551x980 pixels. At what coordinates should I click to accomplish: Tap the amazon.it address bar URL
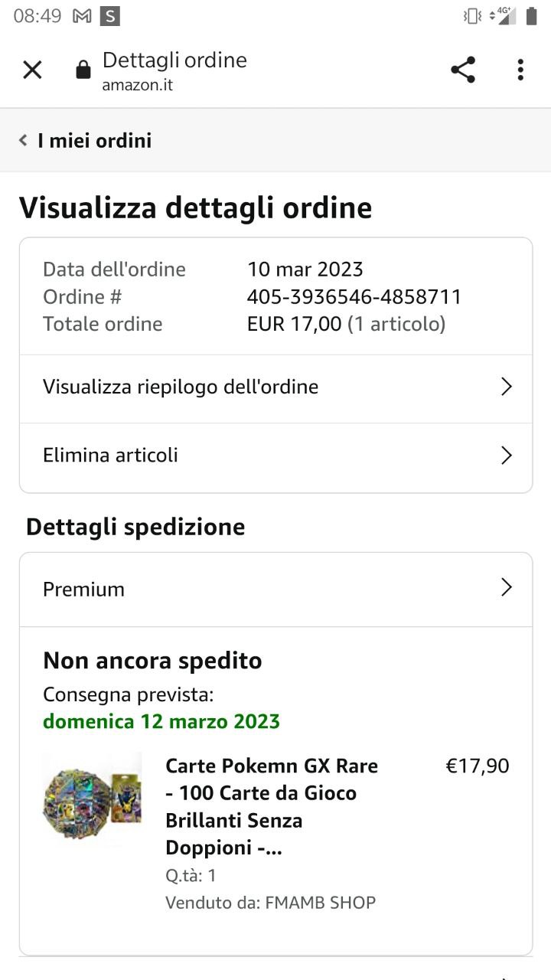tap(138, 85)
